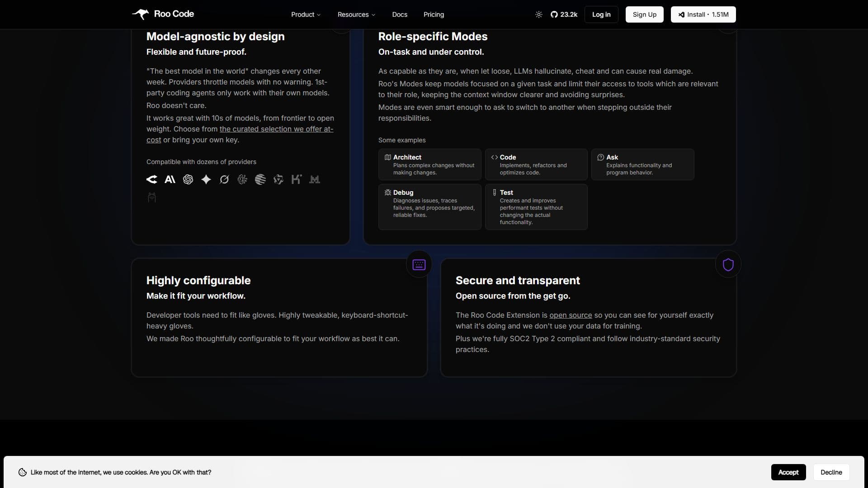
Task: Click the Debug mode title
Action: pos(403,192)
